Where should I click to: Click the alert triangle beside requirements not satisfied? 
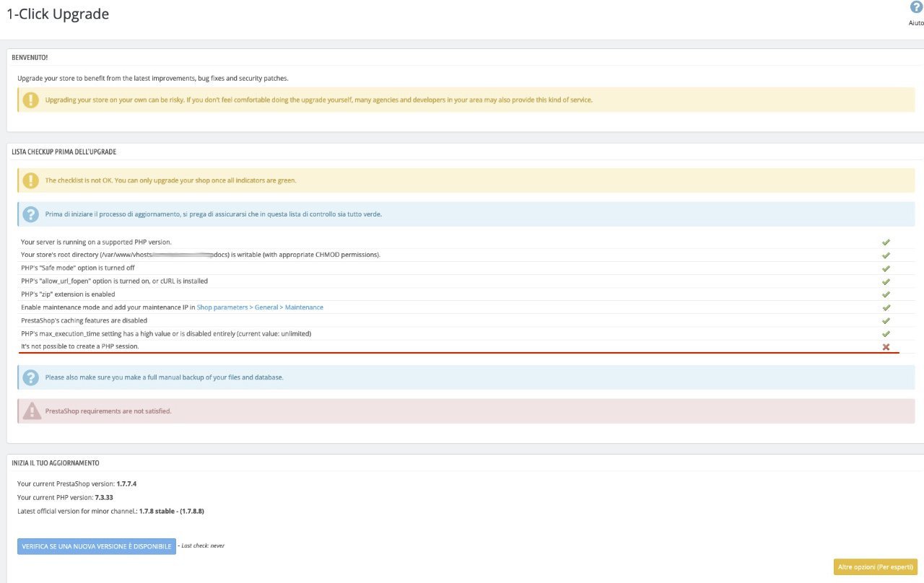[x=32, y=411]
